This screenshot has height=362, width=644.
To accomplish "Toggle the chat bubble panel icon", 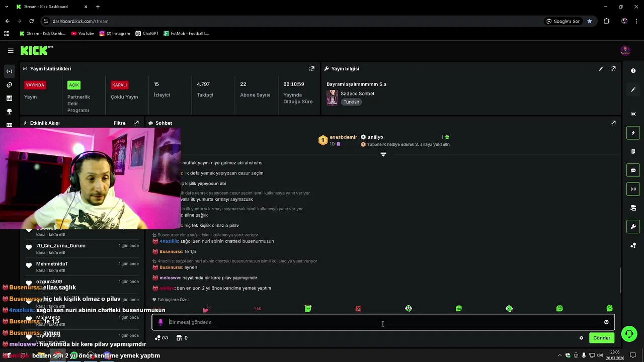I will click(x=633, y=170).
